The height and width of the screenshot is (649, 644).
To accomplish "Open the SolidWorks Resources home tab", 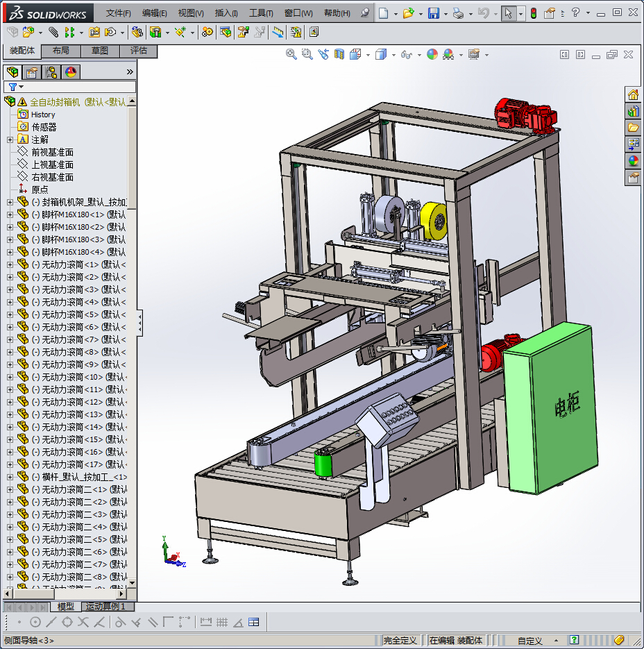I will [633, 95].
